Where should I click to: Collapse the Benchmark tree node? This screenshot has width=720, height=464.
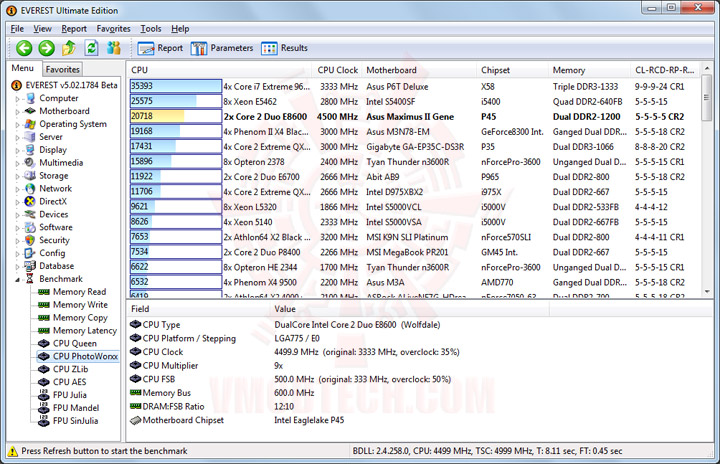click(17, 279)
